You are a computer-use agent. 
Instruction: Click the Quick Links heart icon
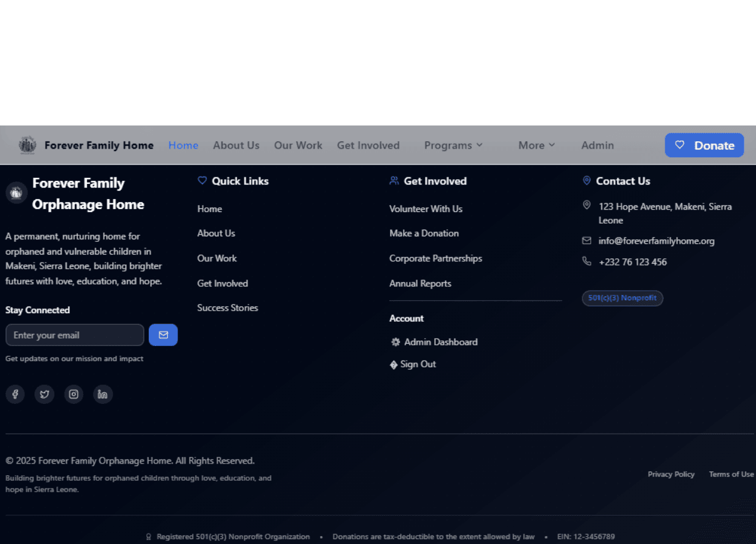pos(202,181)
